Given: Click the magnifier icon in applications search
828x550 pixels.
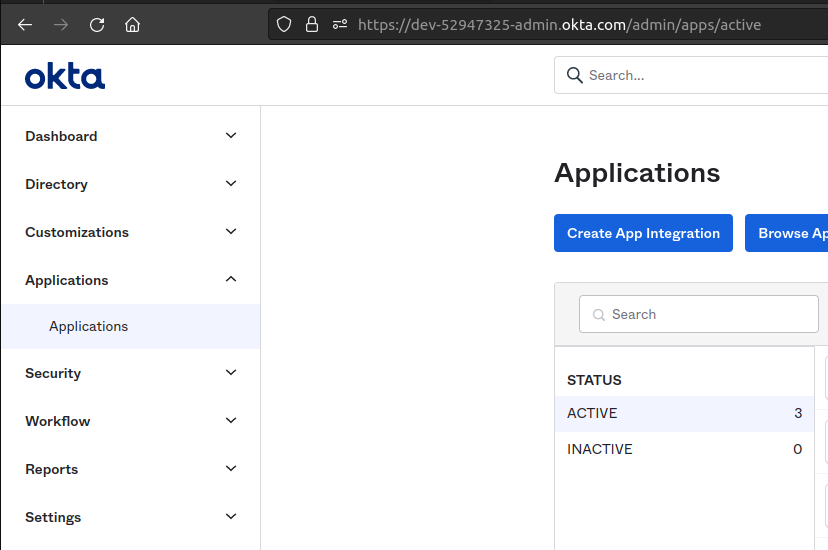Looking at the screenshot, I should coord(598,315).
